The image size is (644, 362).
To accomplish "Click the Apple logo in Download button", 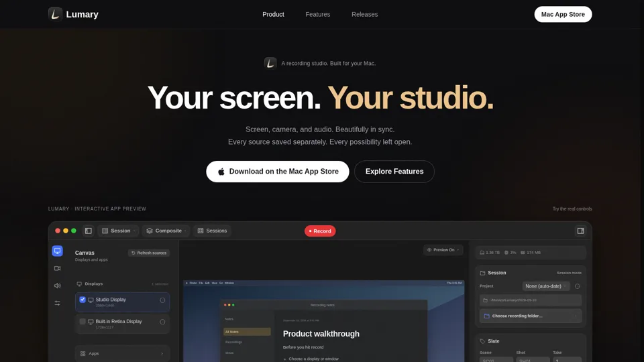I will [x=221, y=172].
